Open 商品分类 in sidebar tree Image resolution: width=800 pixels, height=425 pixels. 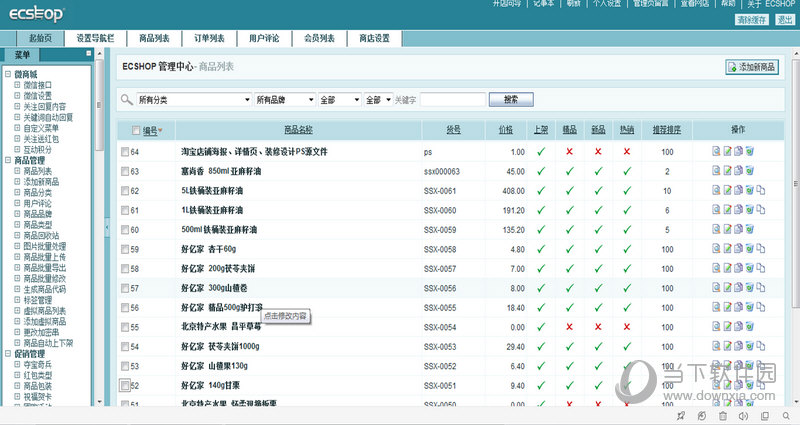[x=38, y=192]
